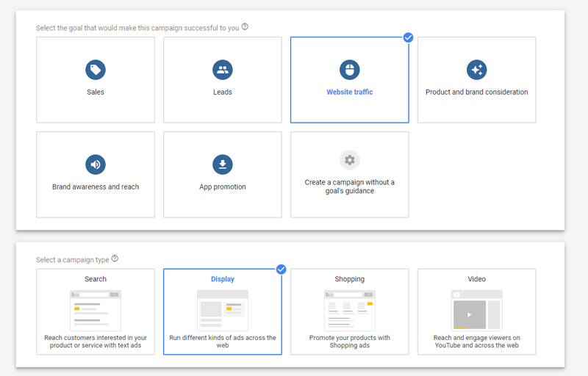This screenshot has height=376, width=588.
Task: Open help icon next to Select a campaign type
Action: click(x=115, y=258)
